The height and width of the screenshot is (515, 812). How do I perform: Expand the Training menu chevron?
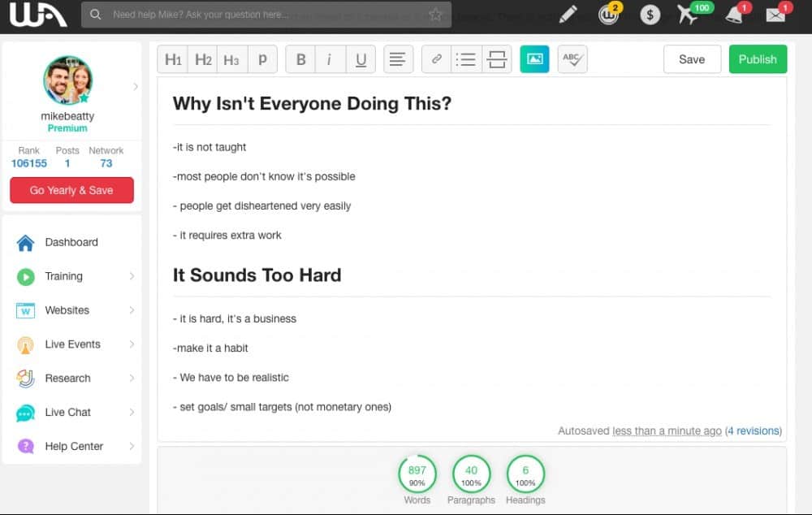132,276
